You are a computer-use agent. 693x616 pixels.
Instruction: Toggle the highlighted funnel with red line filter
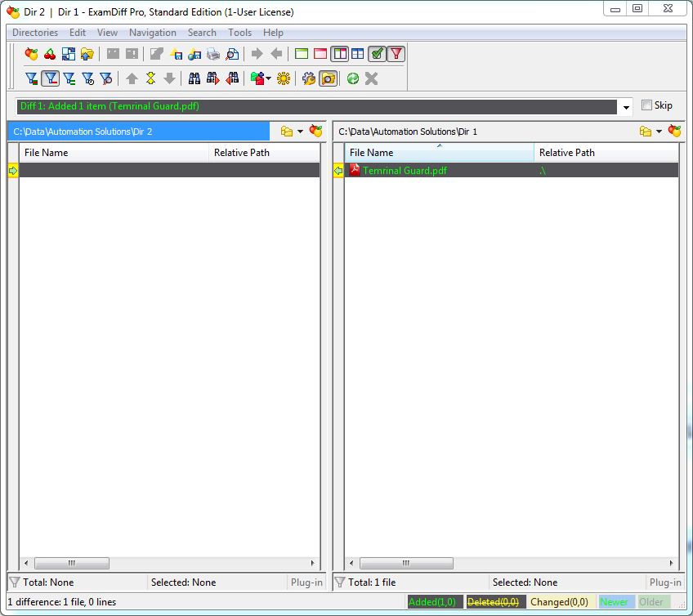coord(51,78)
